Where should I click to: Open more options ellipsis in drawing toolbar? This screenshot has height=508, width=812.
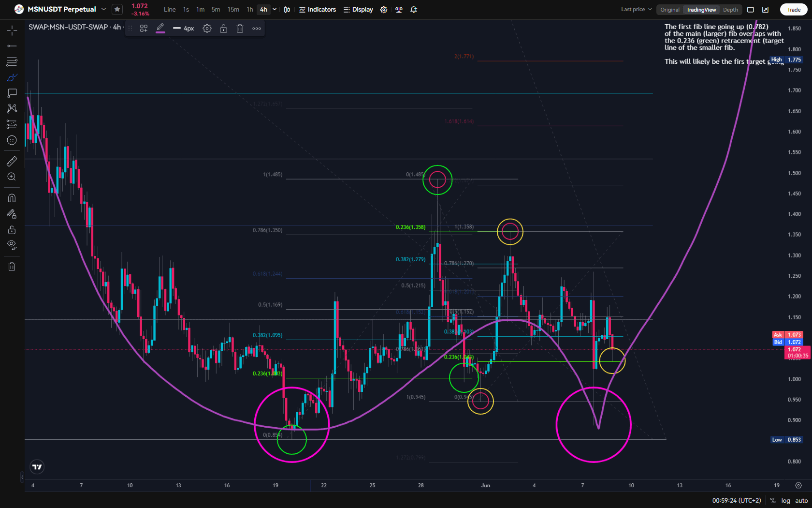tap(257, 29)
